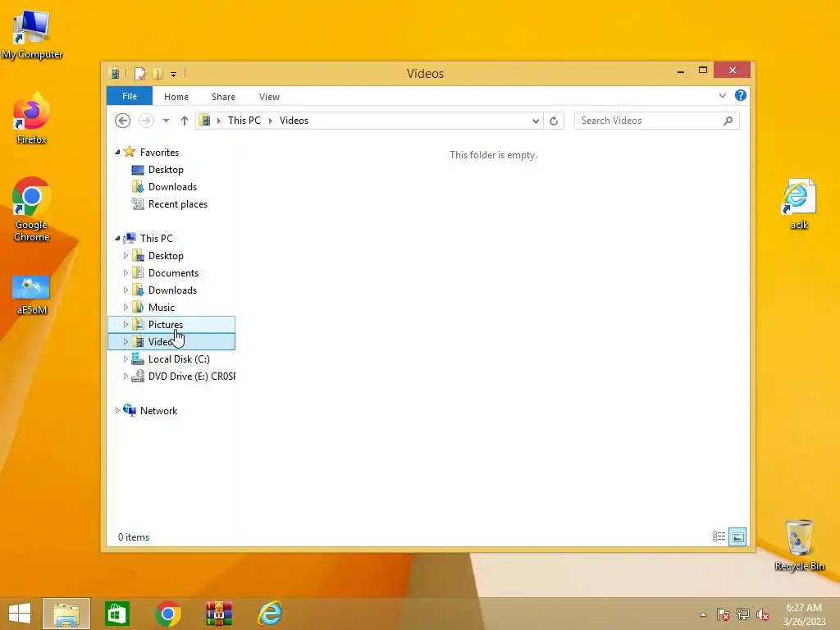Open Help with the blue question mark
840x630 pixels.
point(741,95)
